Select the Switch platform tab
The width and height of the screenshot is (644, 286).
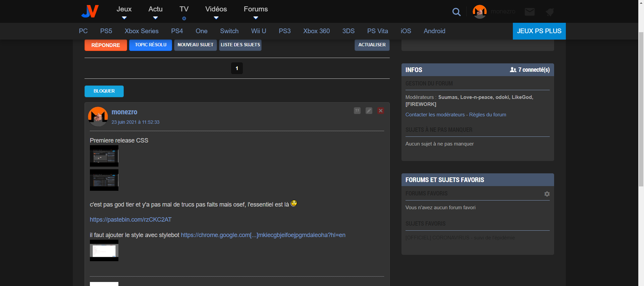point(229,31)
